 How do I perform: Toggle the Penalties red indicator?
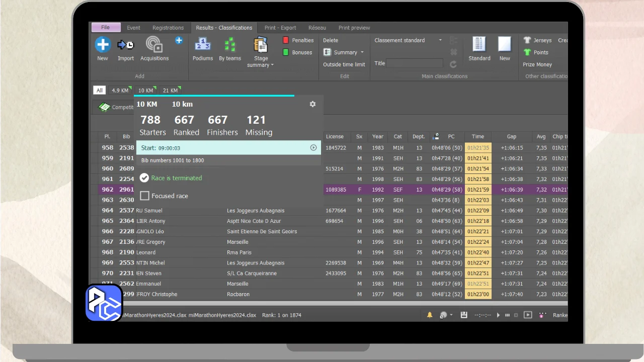point(286,40)
